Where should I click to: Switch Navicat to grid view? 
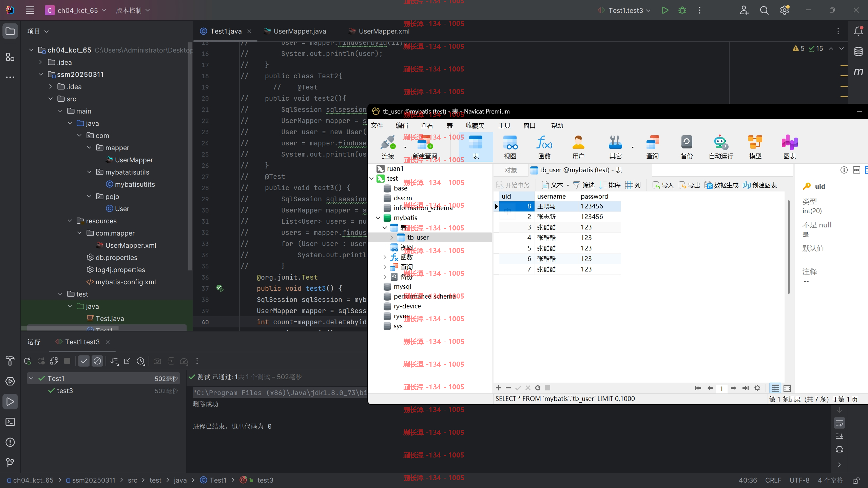point(776,388)
